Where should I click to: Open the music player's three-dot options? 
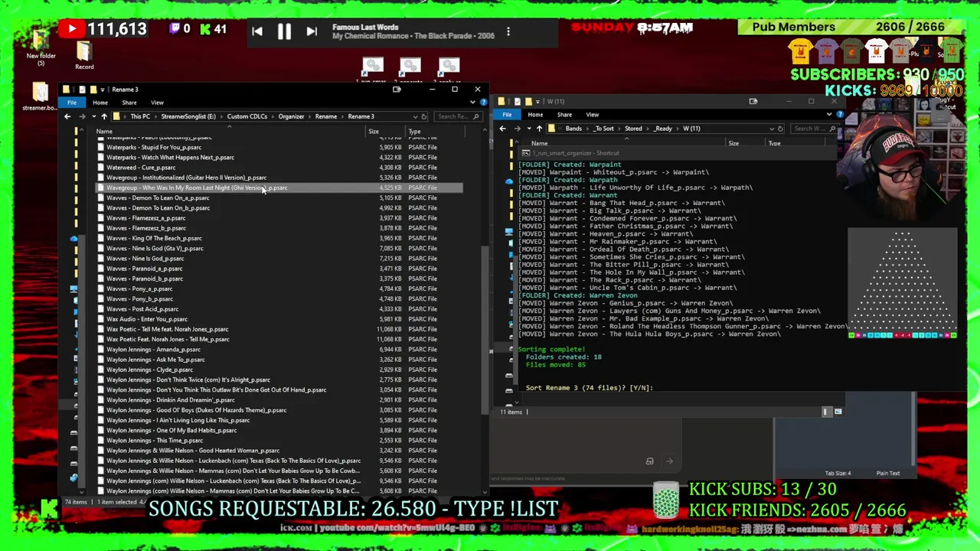tap(508, 32)
